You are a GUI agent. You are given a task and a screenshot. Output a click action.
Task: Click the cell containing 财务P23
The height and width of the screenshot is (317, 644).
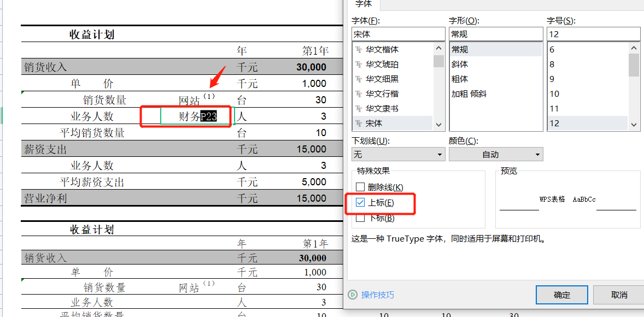[x=197, y=116]
